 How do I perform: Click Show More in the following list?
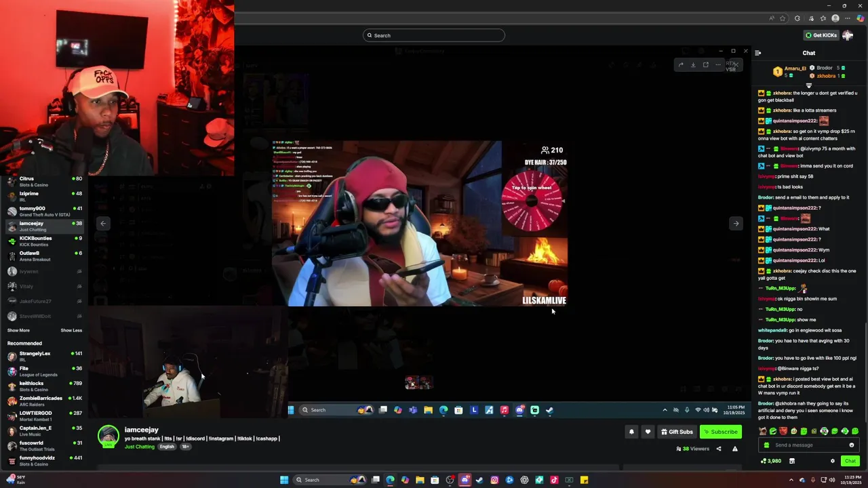coord(18,330)
